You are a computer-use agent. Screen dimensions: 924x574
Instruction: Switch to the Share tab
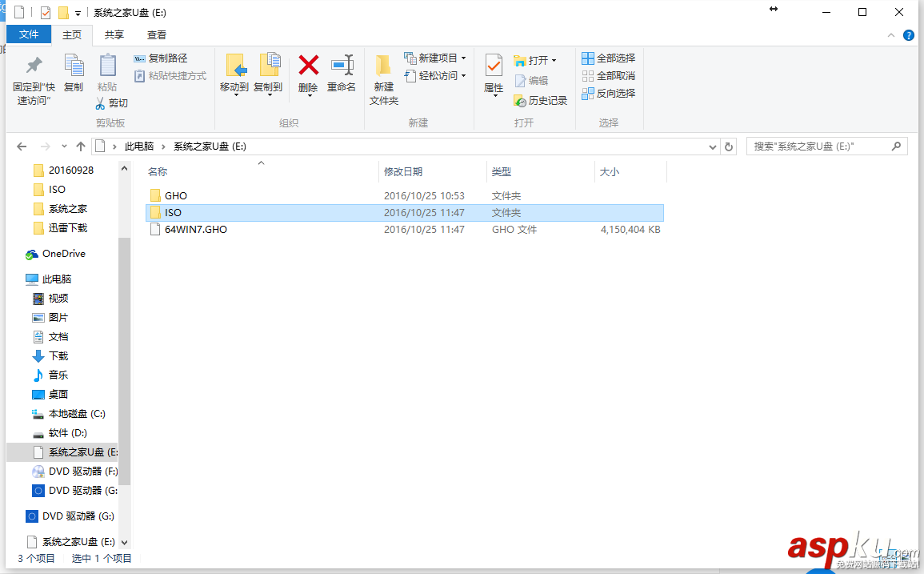(114, 34)
